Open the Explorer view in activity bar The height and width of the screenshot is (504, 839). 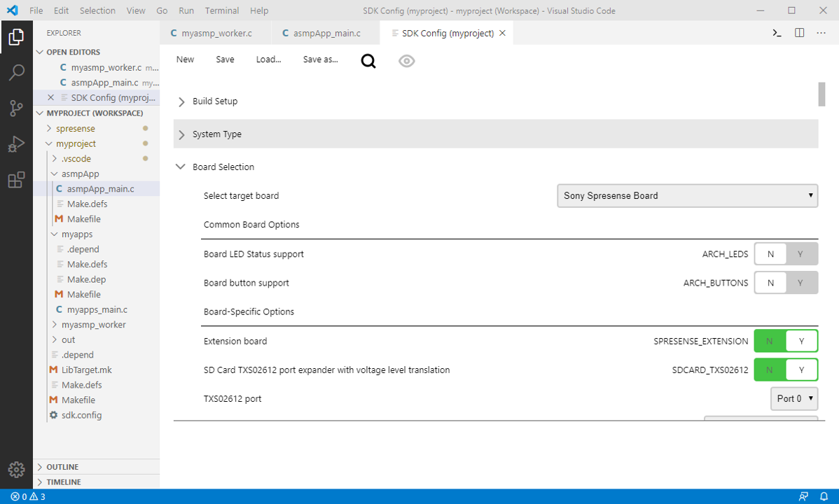pos(16,37)
